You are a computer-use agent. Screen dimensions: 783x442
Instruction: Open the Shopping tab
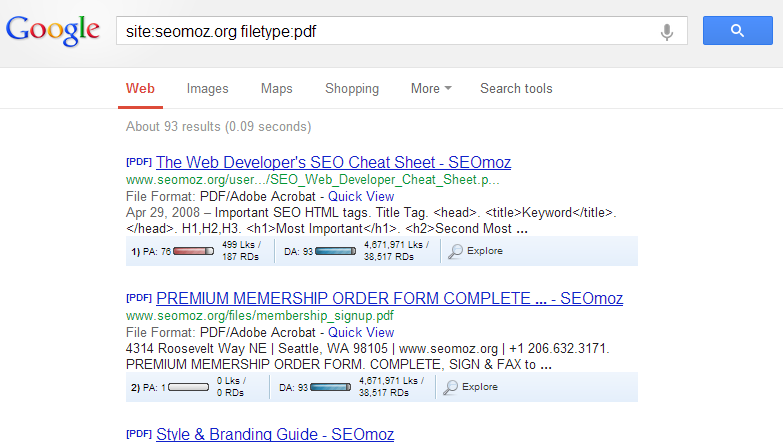pyautogui.click(x=352, y=89)
